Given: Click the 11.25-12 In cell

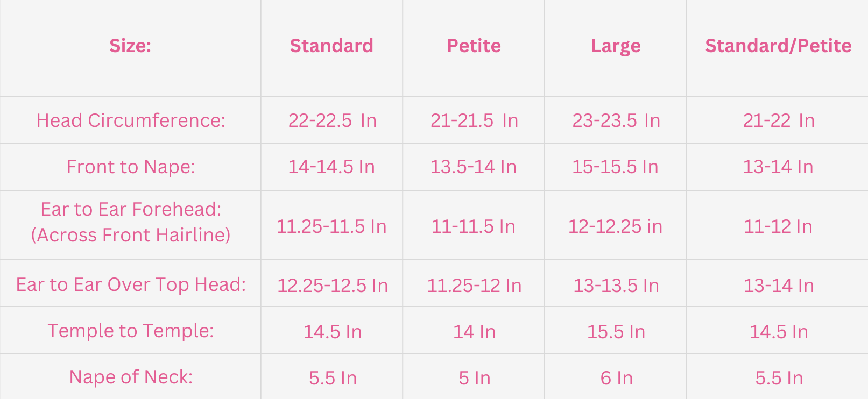Looking at the screenshot, I should 474,286.
